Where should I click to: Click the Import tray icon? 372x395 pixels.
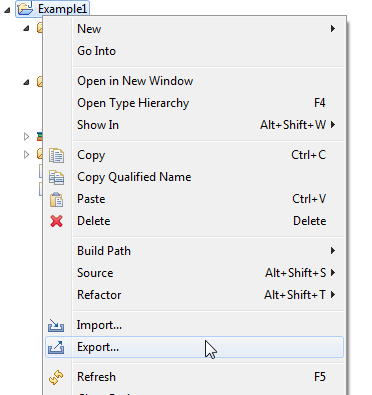56,326
